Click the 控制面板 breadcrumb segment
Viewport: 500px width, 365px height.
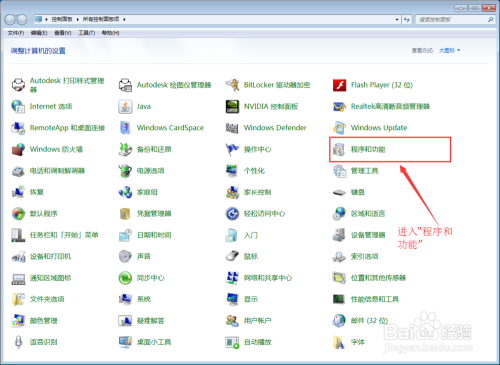tap(62, 19)
